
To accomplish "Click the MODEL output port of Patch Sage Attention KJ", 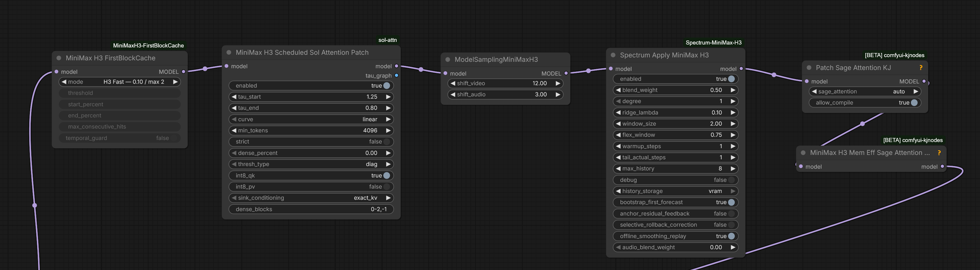I will [x=924, y=81].
